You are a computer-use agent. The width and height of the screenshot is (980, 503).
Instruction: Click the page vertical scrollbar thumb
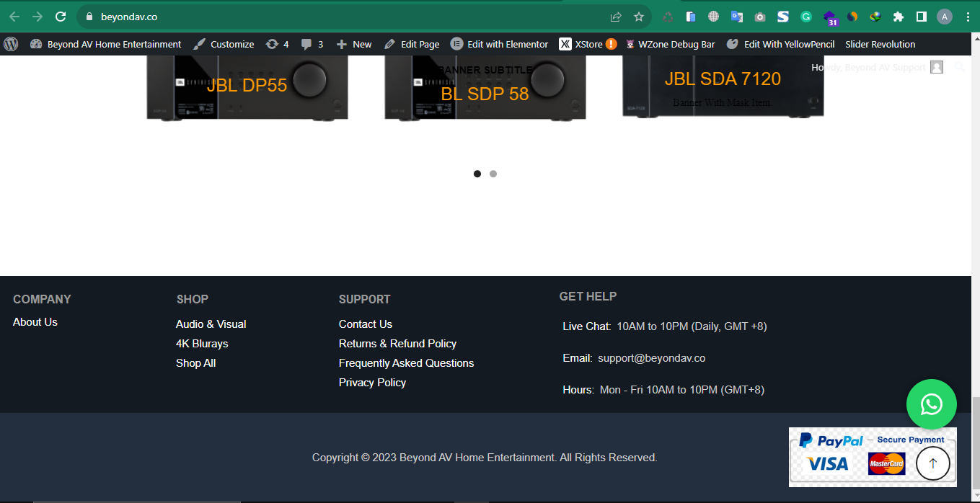976,444
